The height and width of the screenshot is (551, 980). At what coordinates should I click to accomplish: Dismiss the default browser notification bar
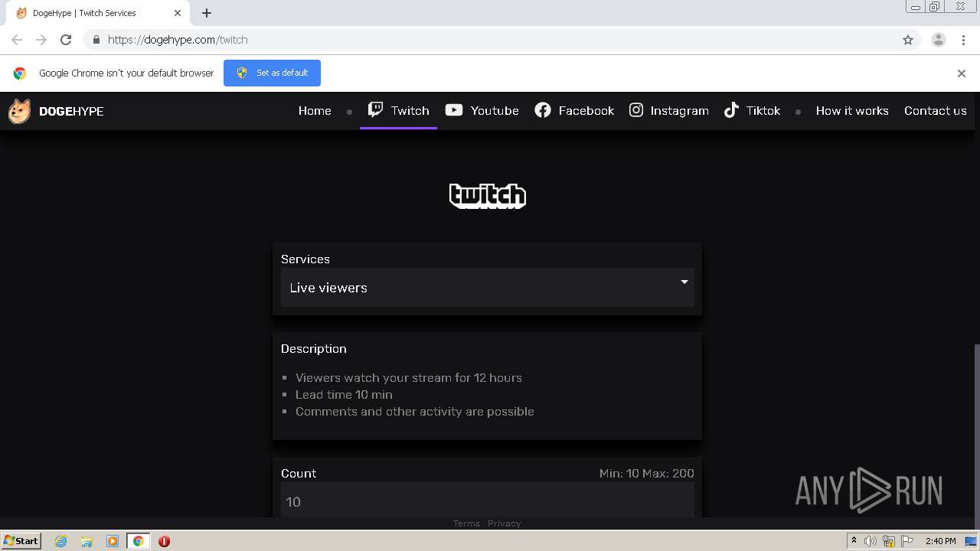pos(962,73)
